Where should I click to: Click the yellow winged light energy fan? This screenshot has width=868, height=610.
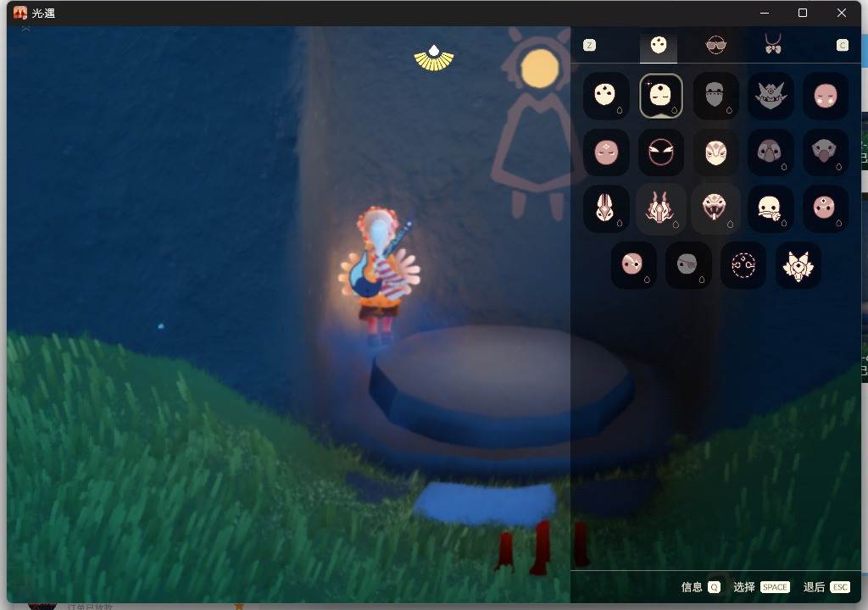pyautogui.click(x=434, y=58)
